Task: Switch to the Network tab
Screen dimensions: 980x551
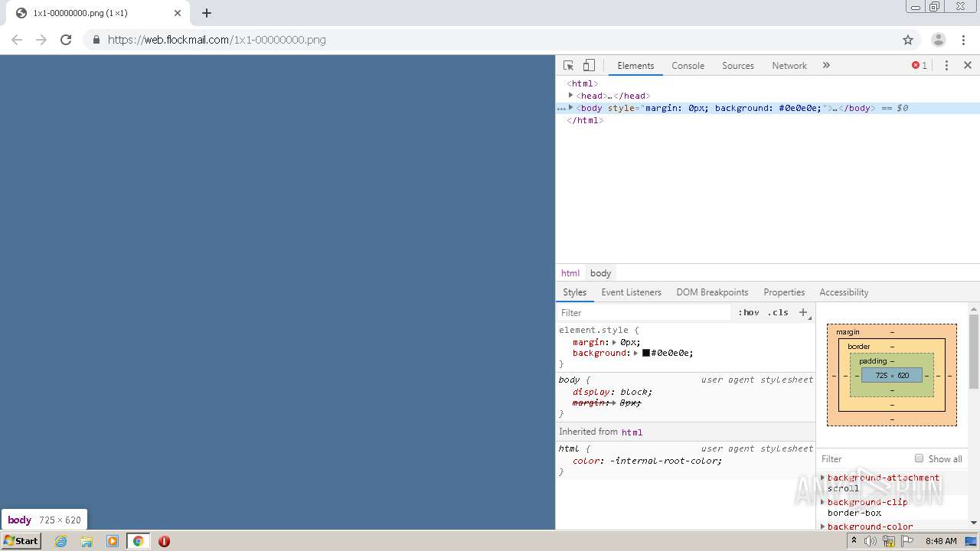Action: pyautogui.click(x=789, y=66)
